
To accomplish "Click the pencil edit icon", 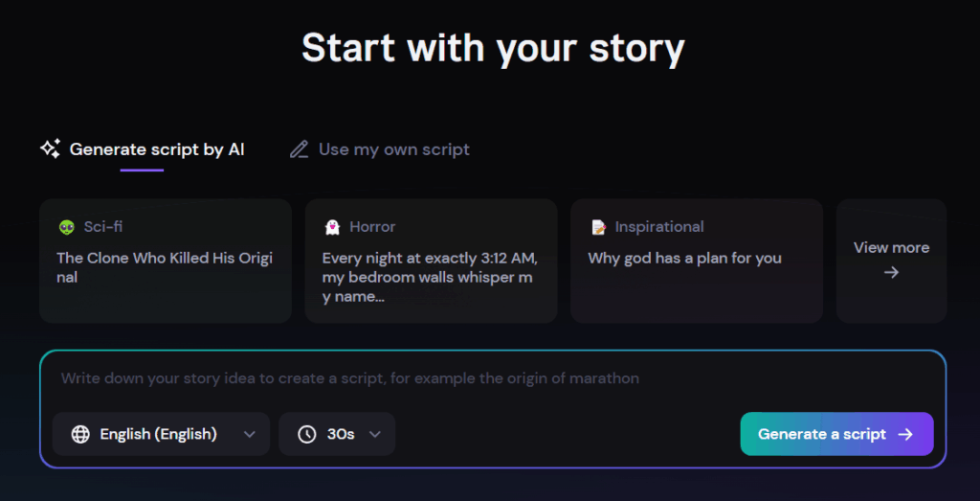I will click(x=300, y=149).
